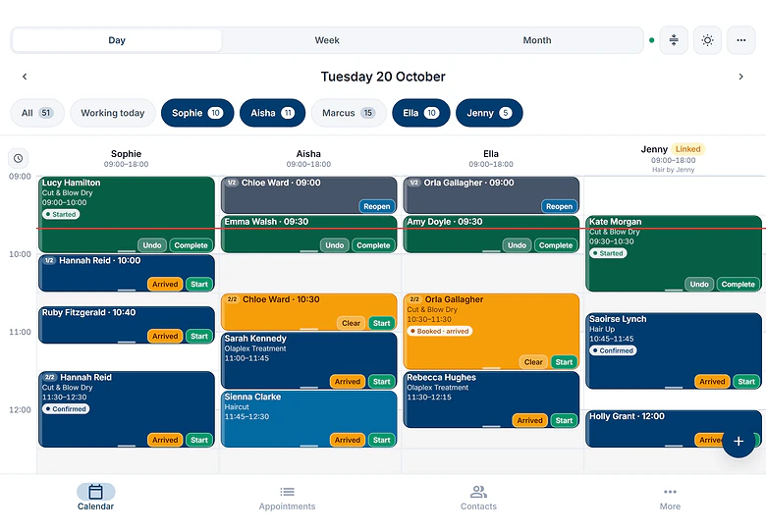Viewport: 766px width, 532px height.
Task: Select the Working today filter
Action: click(x=113, y=113)
